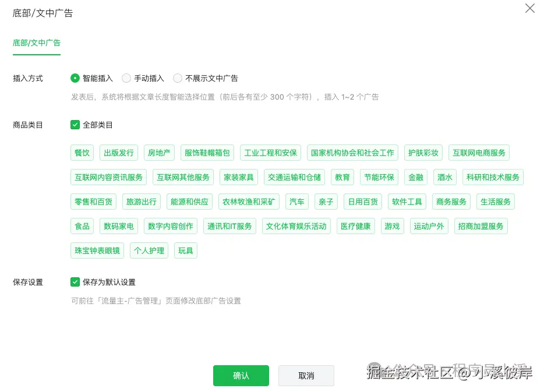The image size is (544, 392).
Task: Toggle the 教育 category tag
Action: pos(342,177)
